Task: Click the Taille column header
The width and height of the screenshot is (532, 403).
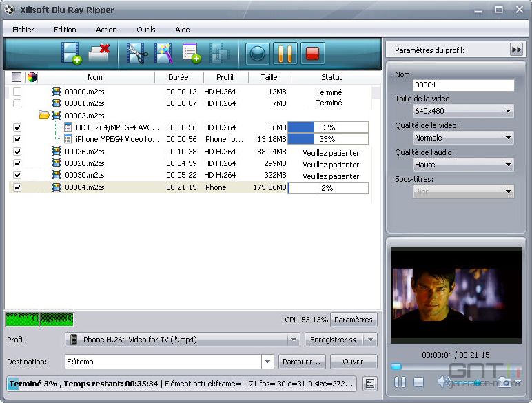Action: pos(269,77)
